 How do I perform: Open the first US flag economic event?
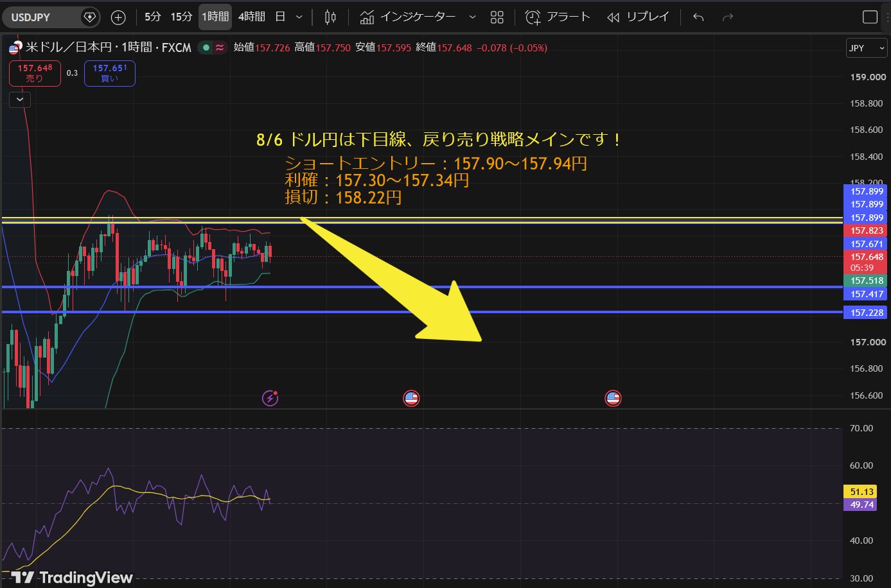click(411, 399)
